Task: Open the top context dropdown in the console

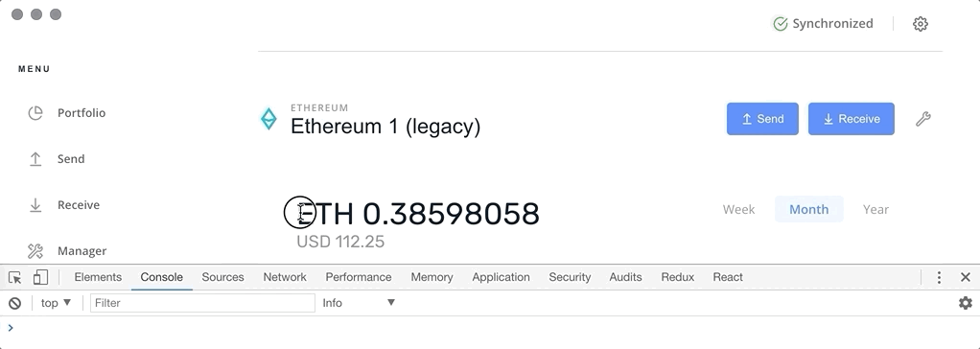Action: point(57,303)
